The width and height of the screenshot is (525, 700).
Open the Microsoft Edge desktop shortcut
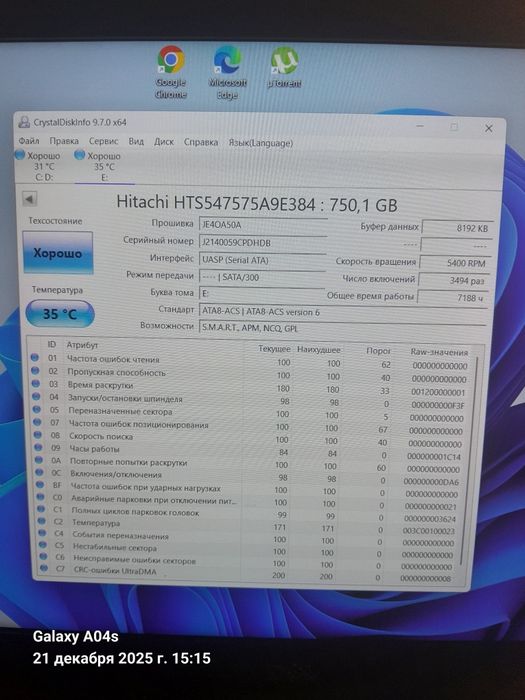pos(228,72)
